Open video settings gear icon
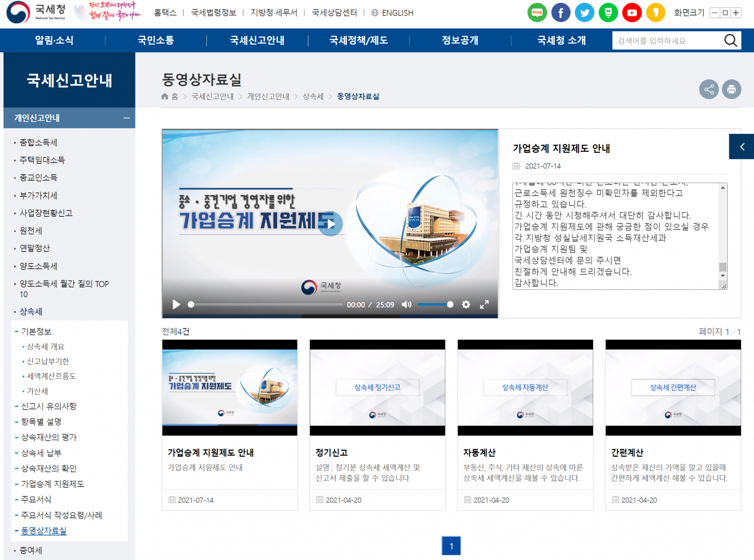This screenshot has width=754, height=560. pos(466,304)
